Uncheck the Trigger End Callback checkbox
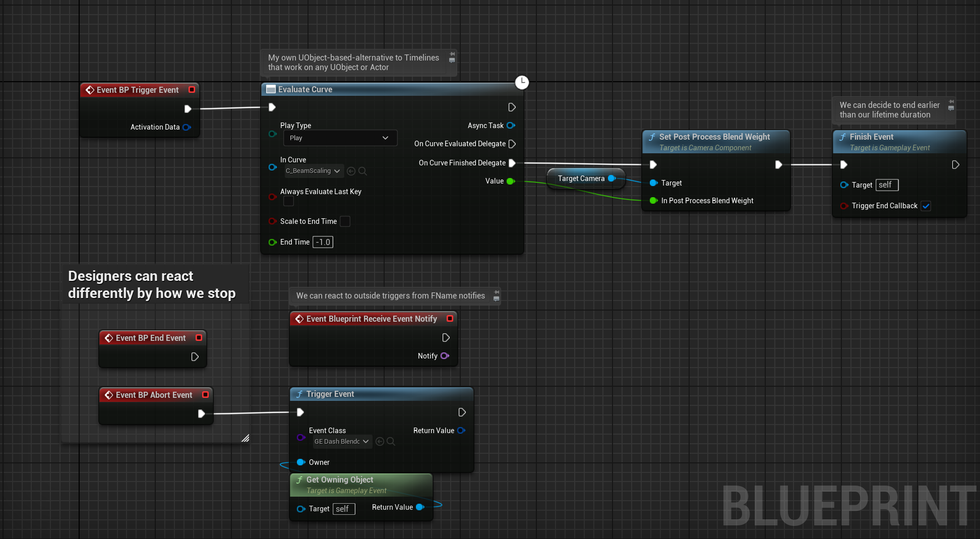The width and height of the screenshot is (980, 539). [926, 206]
